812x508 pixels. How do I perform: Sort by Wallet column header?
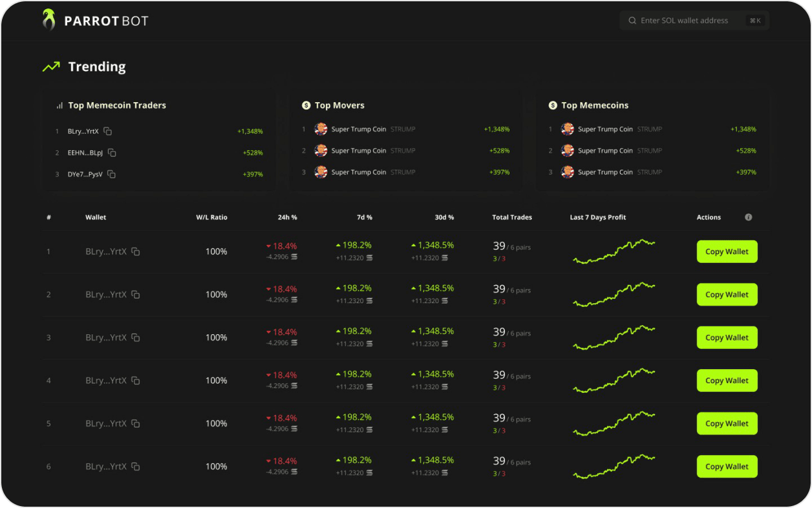tap(96, 217)
